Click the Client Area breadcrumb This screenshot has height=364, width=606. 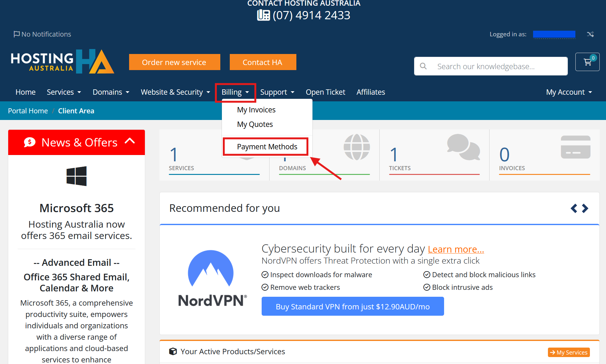tap(76, 111)
